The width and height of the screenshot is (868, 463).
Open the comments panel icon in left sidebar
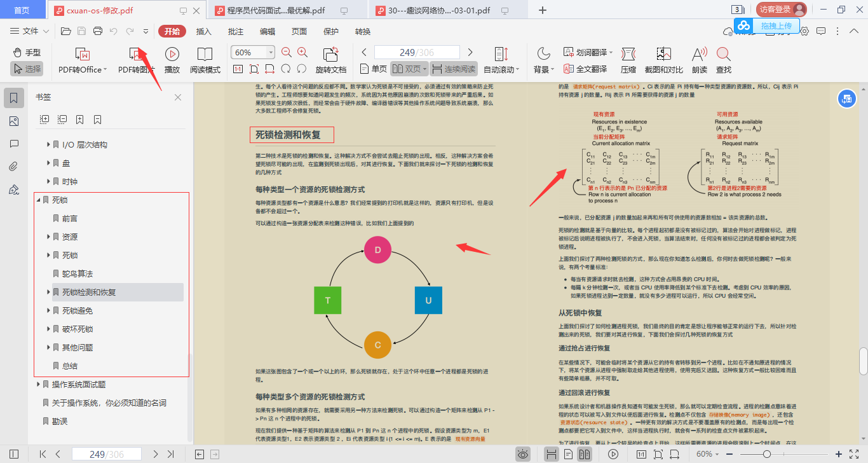point(14,144)
